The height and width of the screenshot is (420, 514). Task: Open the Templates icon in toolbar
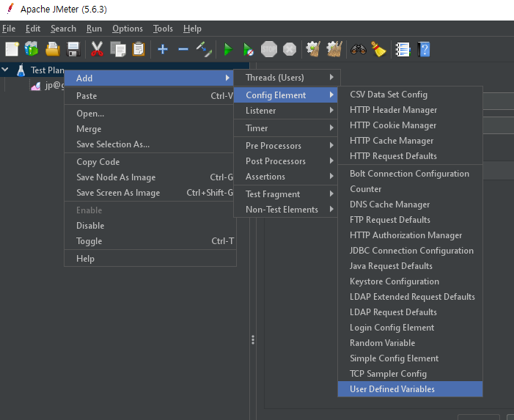tap(32, 49)
